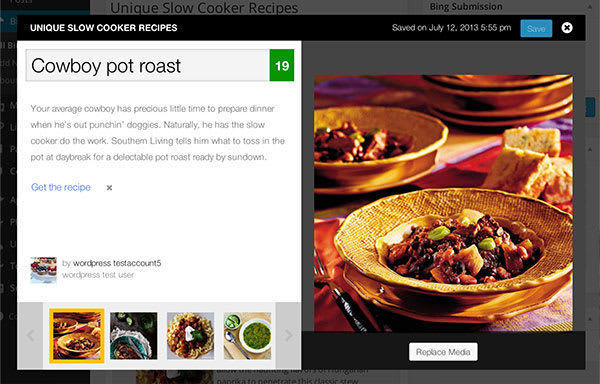Click the wordpress test user caption
Viewport: 600px width, 384px height.
tap(98, 275)
